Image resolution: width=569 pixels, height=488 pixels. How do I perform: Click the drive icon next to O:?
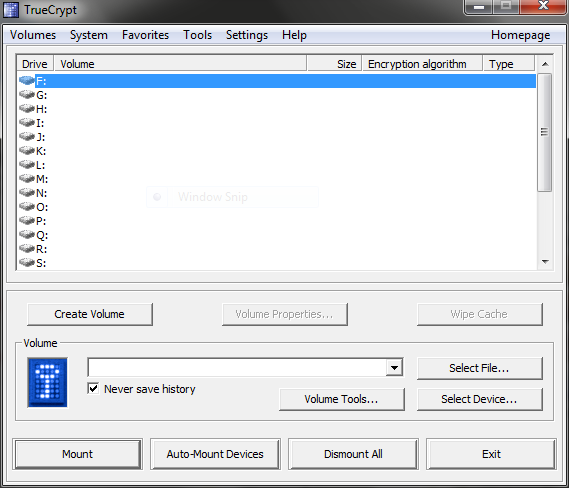point(27,206)
